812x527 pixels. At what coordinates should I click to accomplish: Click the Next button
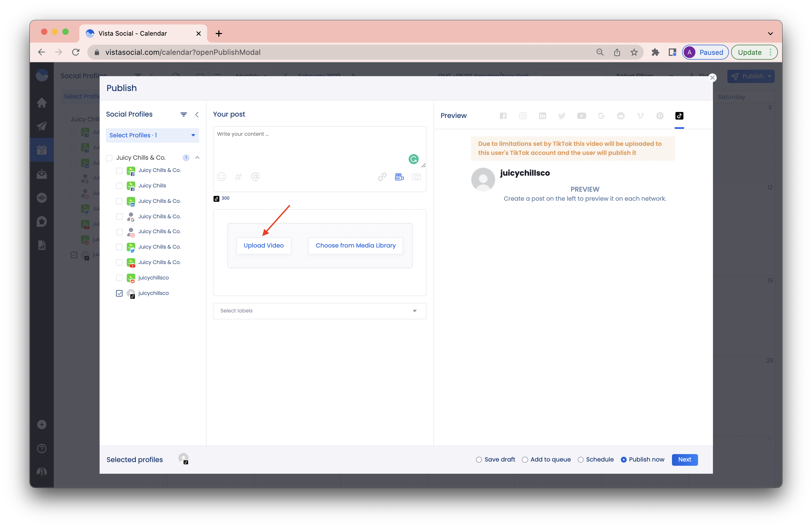684,460
